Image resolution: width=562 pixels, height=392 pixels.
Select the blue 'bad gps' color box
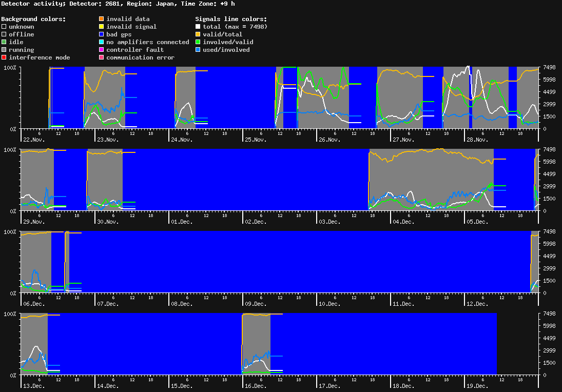[101, 34]
